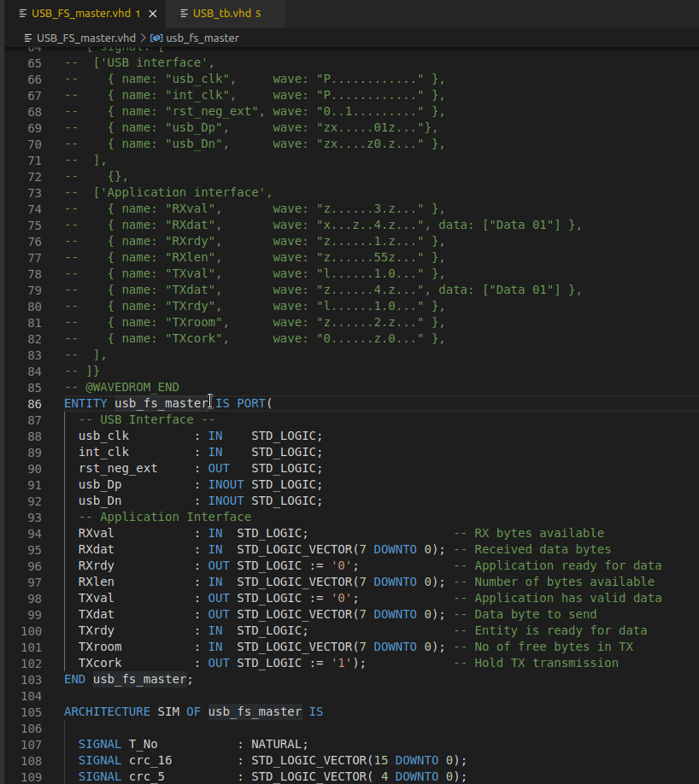Click the breadcrumb chevron separator

tap(143, 38)
